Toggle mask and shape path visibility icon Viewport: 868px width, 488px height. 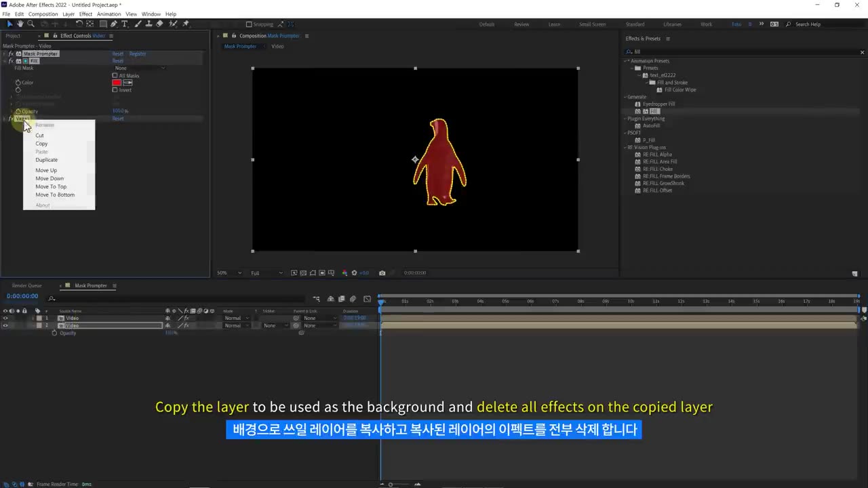pos(313,273)
